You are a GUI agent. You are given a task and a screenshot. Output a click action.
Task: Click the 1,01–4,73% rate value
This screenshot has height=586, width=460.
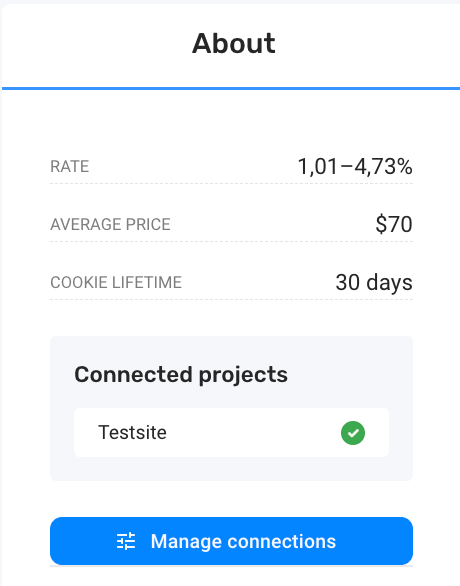355,166
